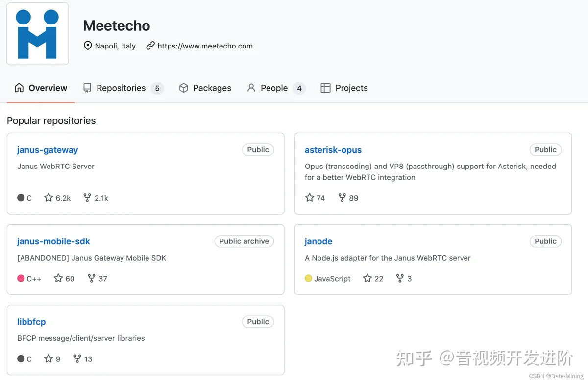This screenshot has height=382, width=588.
Task: Click the fork icon of asterisk-opus (89)
Action: point(343,198)
